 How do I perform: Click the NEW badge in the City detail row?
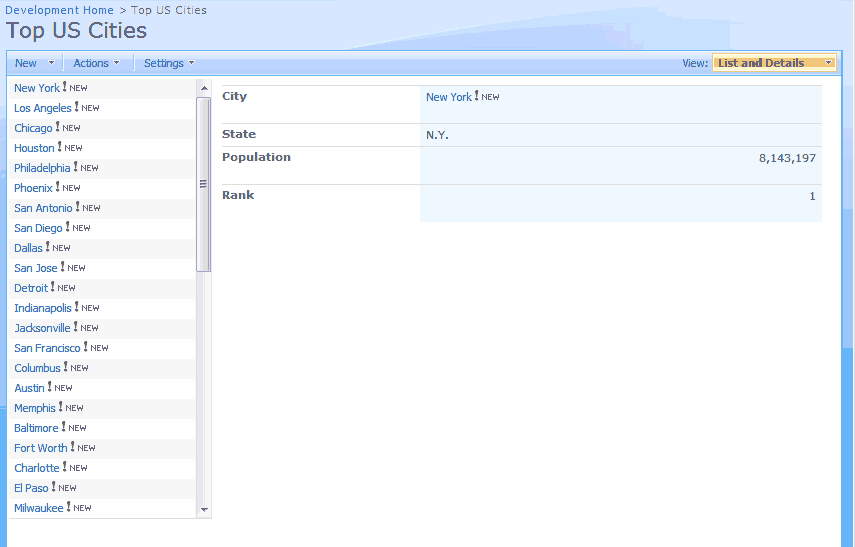[x=487, y=97]
